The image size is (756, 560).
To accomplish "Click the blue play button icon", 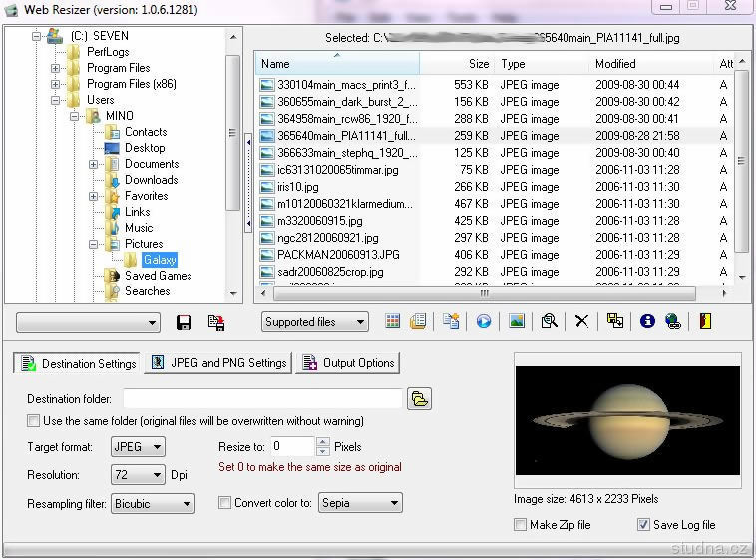I will pos(484,322).
